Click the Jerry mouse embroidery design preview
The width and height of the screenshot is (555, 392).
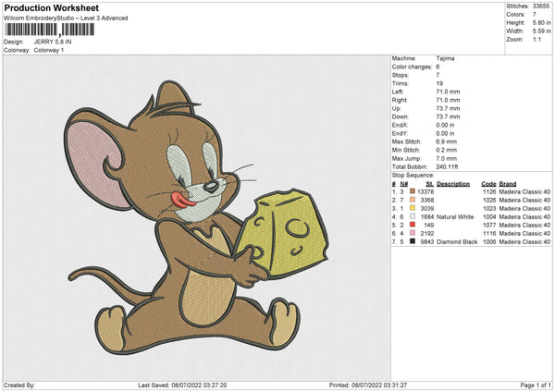pos(197,217)
